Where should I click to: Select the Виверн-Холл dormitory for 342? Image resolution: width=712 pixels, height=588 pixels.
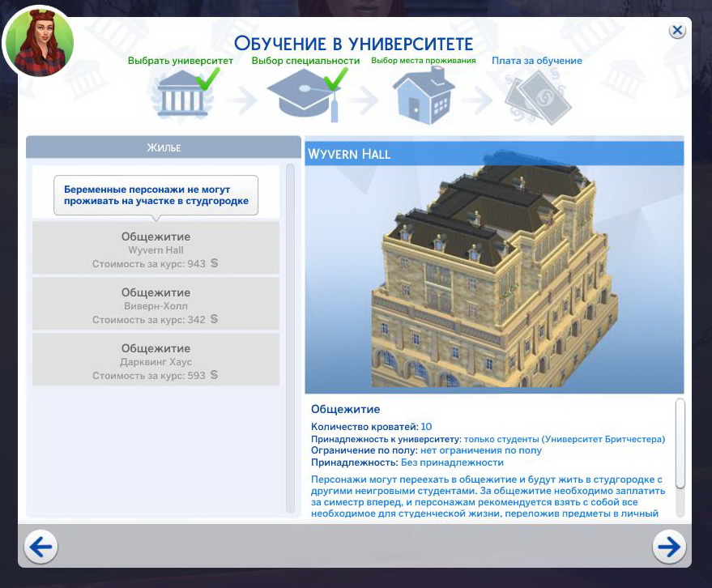point(156,304)
